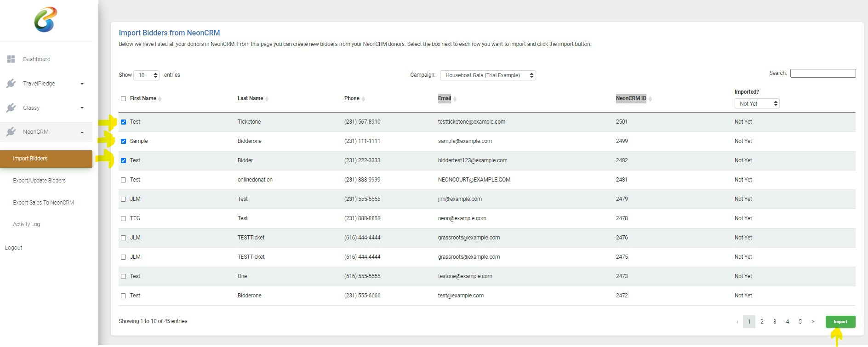
Task: Check the row with ID 2476
Action: click(123, 238)
